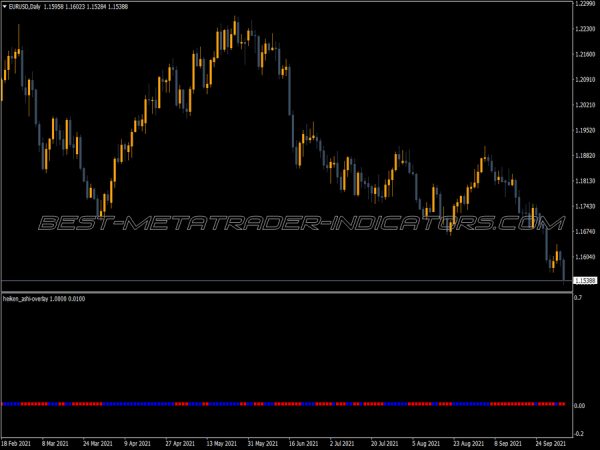Click the 27 Apr 2021 date label

pyautogui.click(x=180, y=443)
